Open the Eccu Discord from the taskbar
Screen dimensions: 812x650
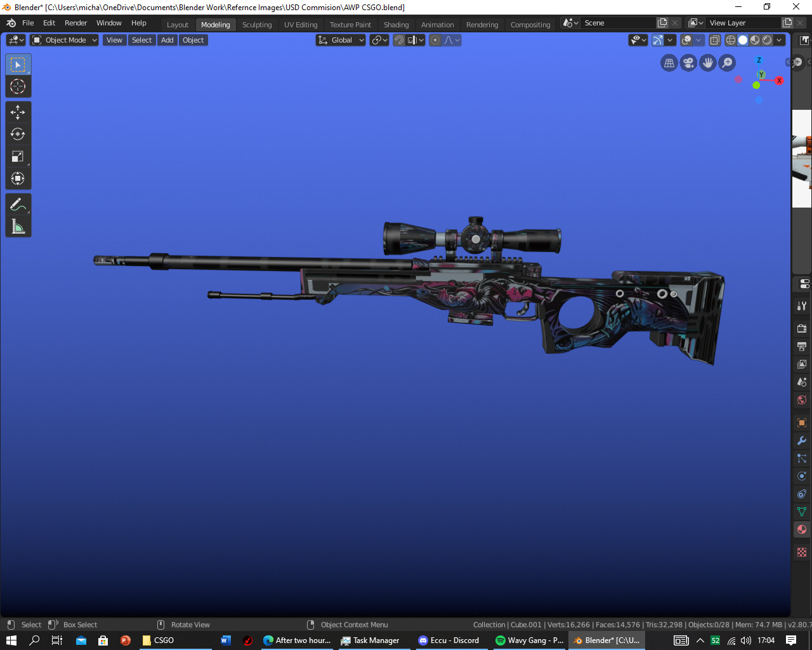450,640
